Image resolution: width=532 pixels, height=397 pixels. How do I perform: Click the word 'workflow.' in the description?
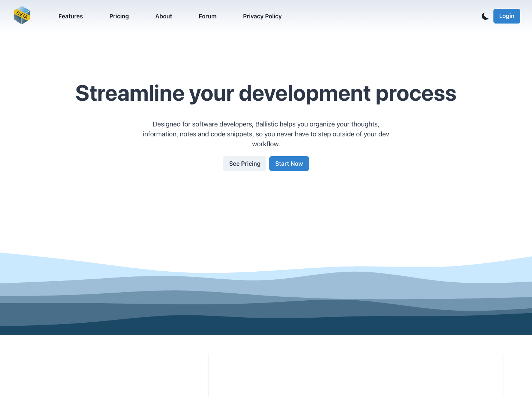266,144
